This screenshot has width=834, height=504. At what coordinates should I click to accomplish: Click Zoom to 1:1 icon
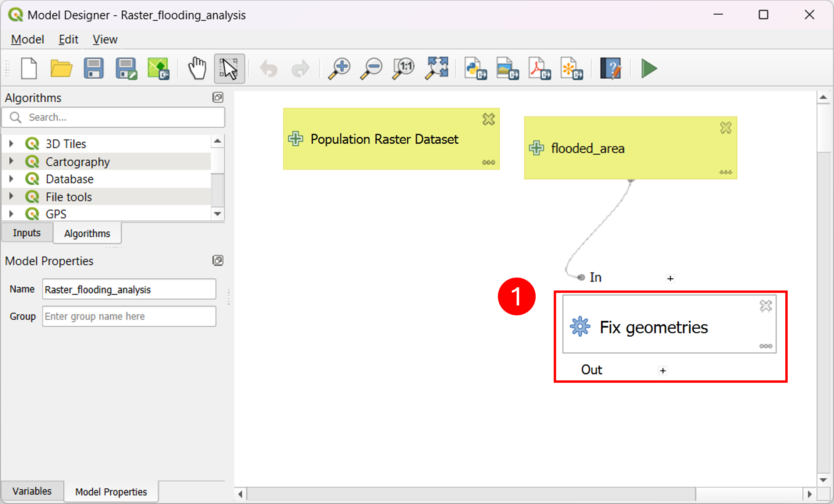404,68
